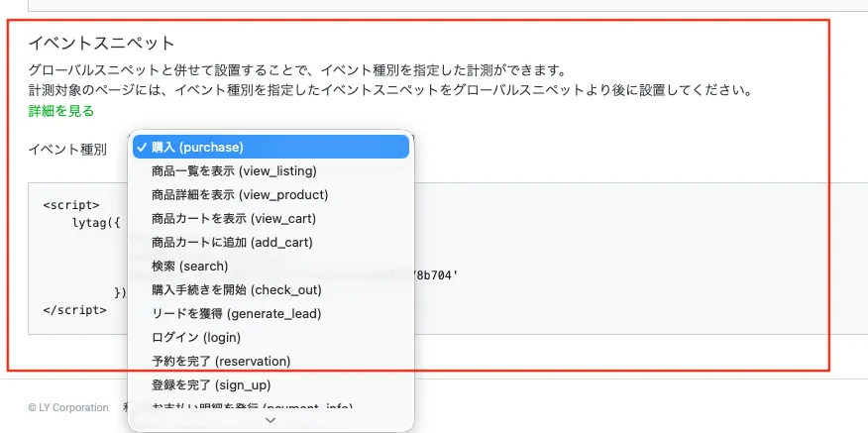868x433 pixels.
Task: Click the closing </script> tag line
Action: pos(75,309)
